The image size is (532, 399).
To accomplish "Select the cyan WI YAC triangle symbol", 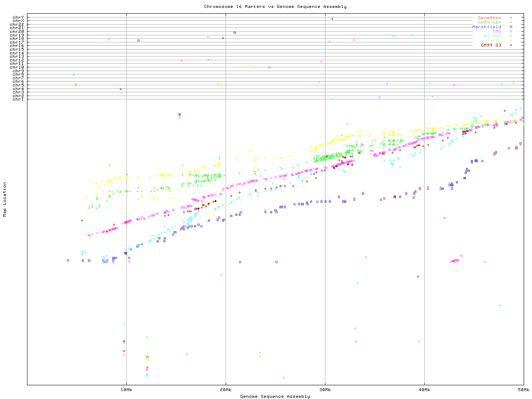I will (511, 36).
